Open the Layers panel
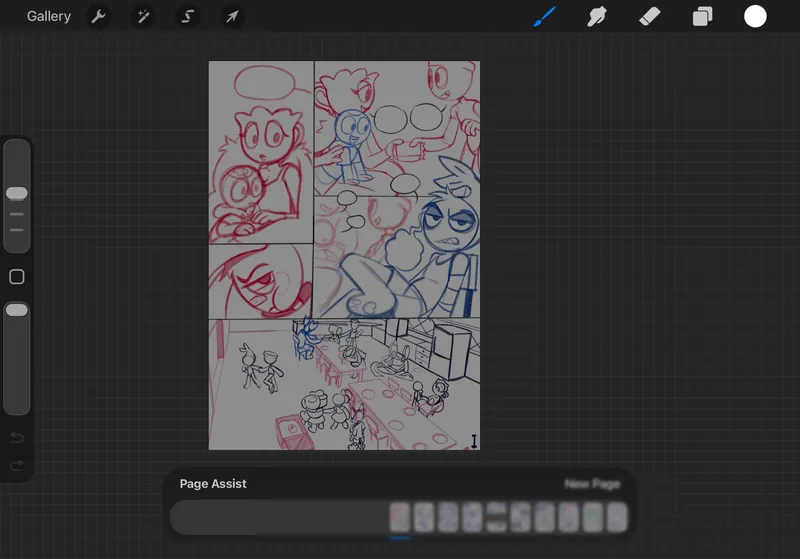 coord(703,16)
